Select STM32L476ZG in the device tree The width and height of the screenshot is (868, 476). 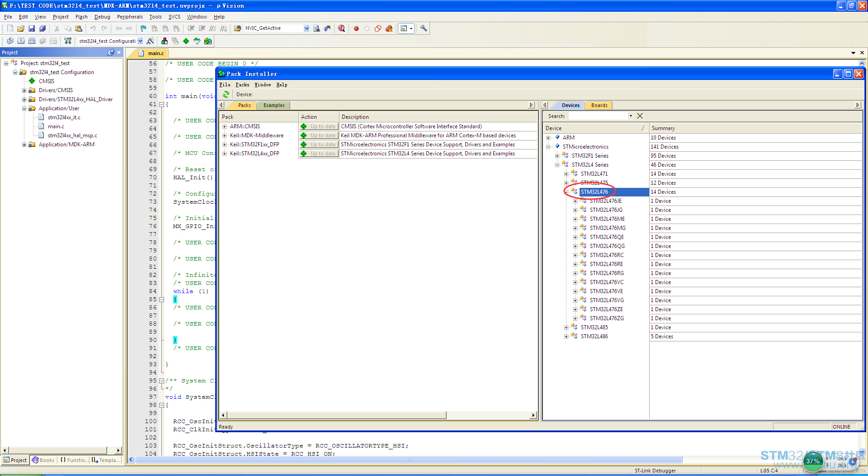(607, 318)
